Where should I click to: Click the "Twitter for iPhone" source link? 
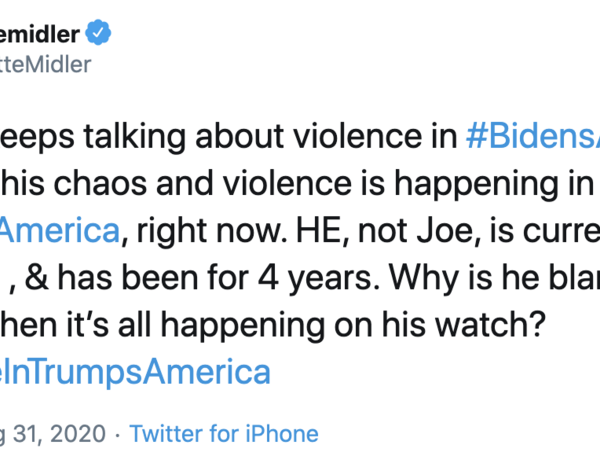click(224, 433)
